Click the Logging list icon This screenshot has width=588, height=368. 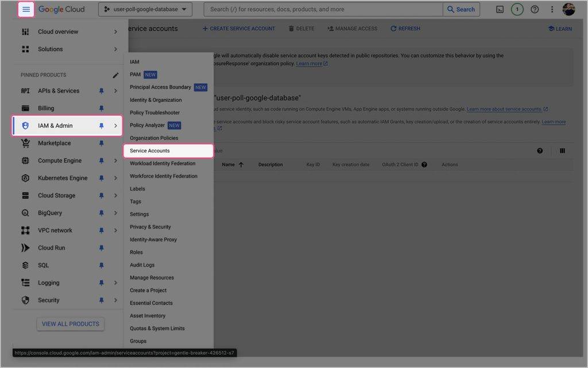click(25, 283)
